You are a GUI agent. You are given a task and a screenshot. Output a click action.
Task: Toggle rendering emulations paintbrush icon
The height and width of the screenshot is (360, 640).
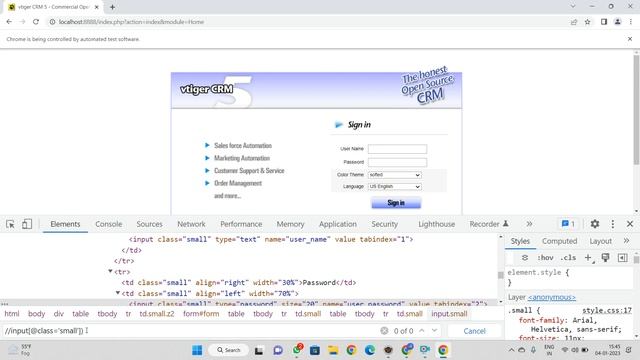coord(605,258)
